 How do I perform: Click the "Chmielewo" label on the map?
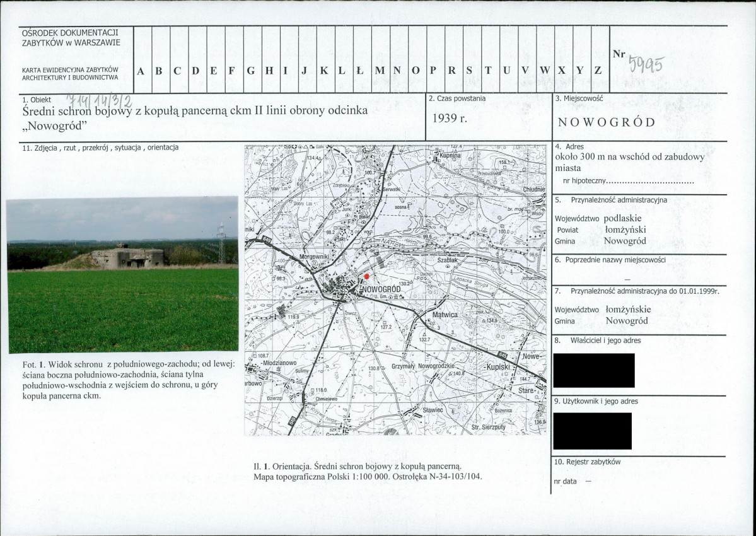point(326,399)
